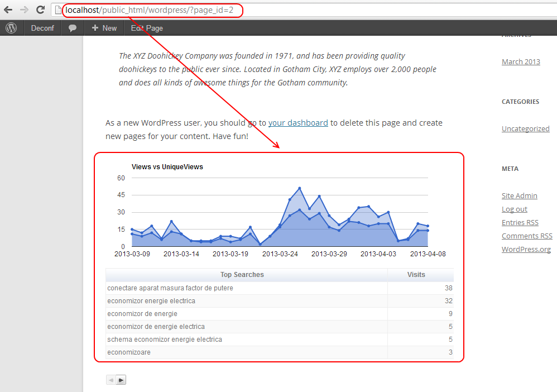Click the 'Views vs UniqueViews' chart title
This screenshot has height=392, width=557.
tap(167, 166)
